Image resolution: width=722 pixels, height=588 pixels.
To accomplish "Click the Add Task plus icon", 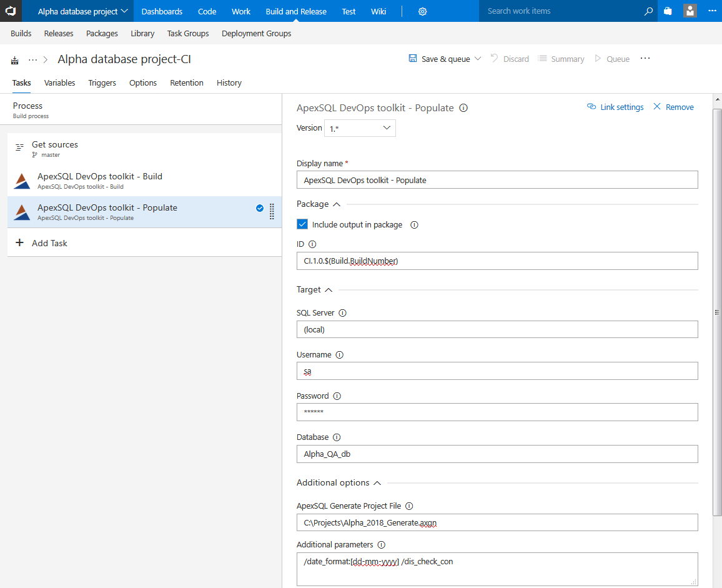I will coord(19,242).
